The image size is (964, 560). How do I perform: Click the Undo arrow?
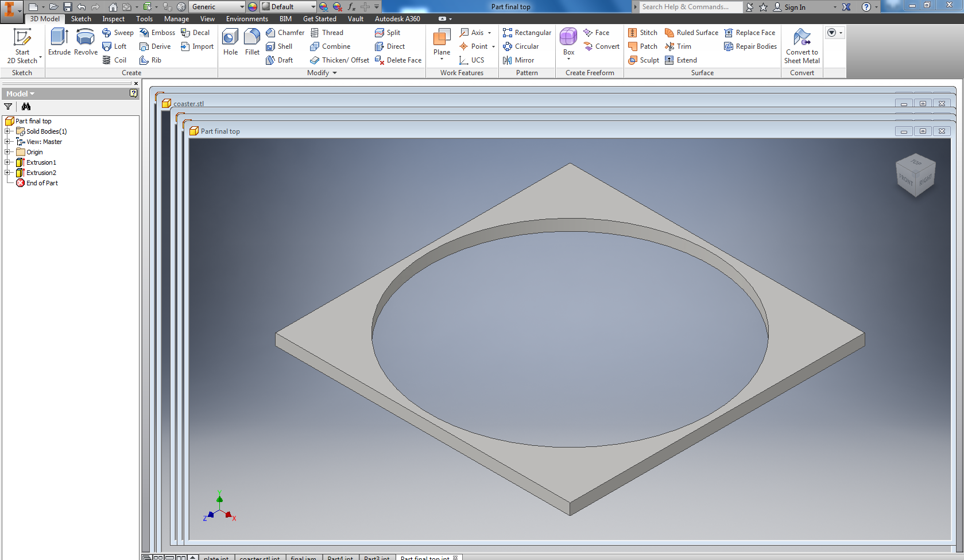coord(82,7)
